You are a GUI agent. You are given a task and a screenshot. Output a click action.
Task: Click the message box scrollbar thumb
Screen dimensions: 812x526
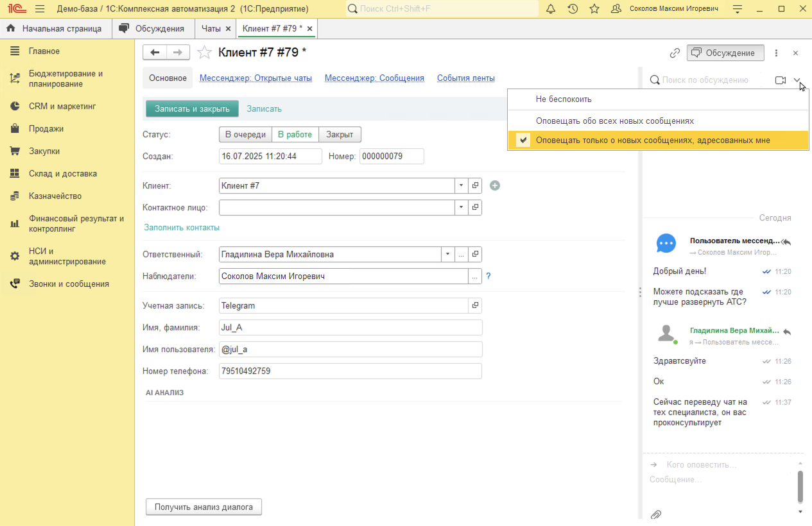click(x=800, y=487)
